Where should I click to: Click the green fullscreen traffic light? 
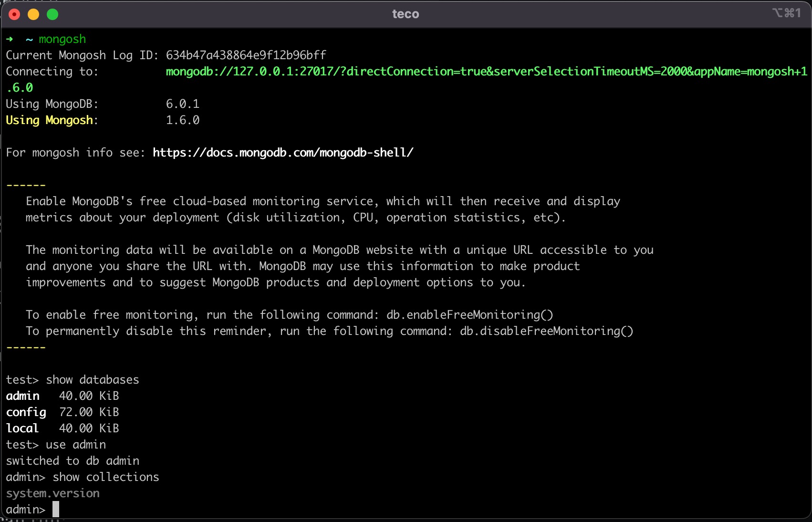click(x=52, y=14)
